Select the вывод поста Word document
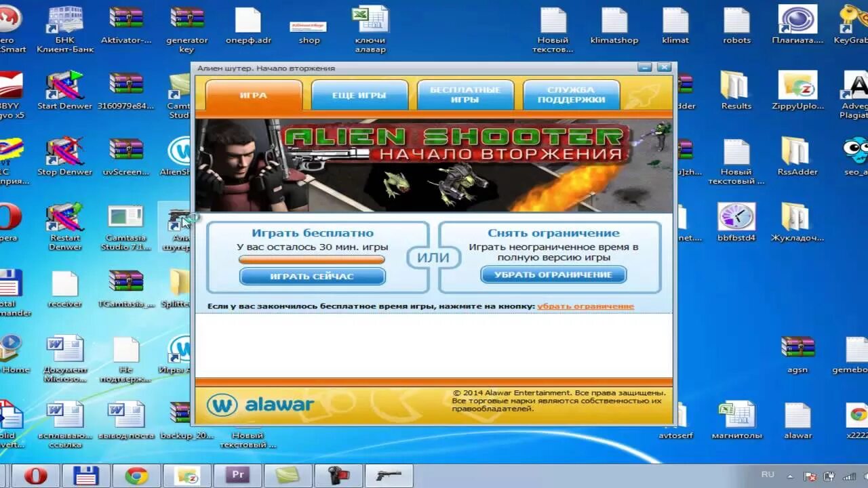 [126, 421]
